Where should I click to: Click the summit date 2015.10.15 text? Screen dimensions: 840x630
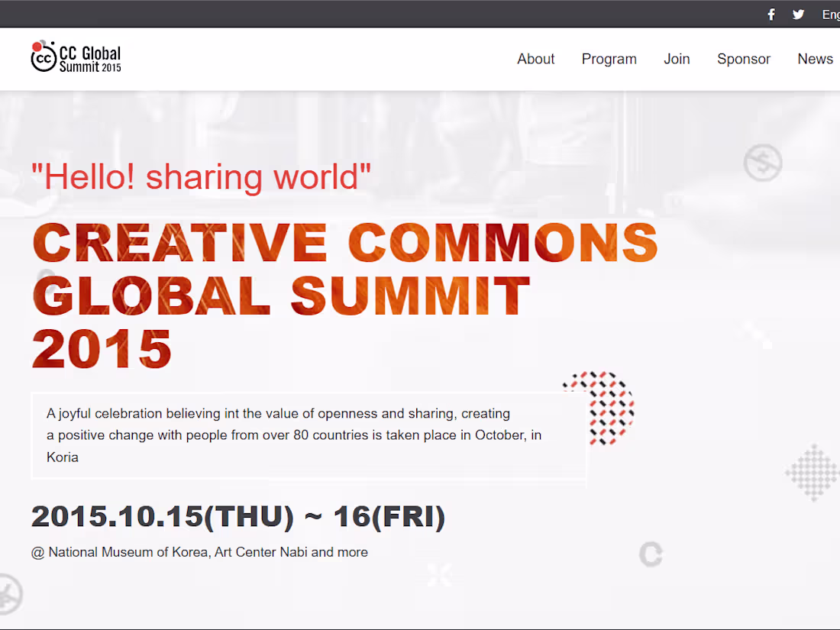click(x=237, y=516)
